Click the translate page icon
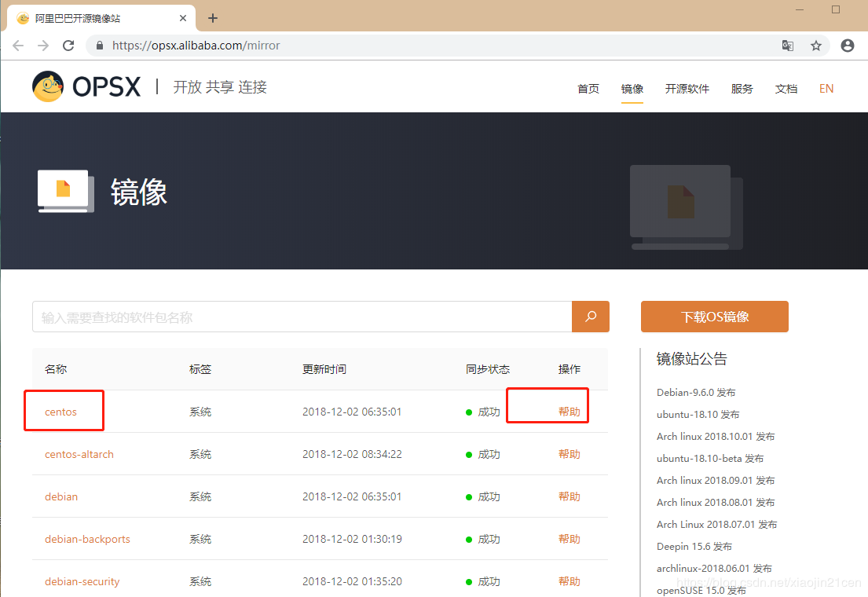Image resolution: width=868 pixels, height=597 pixels. click(x=787, y=46)
